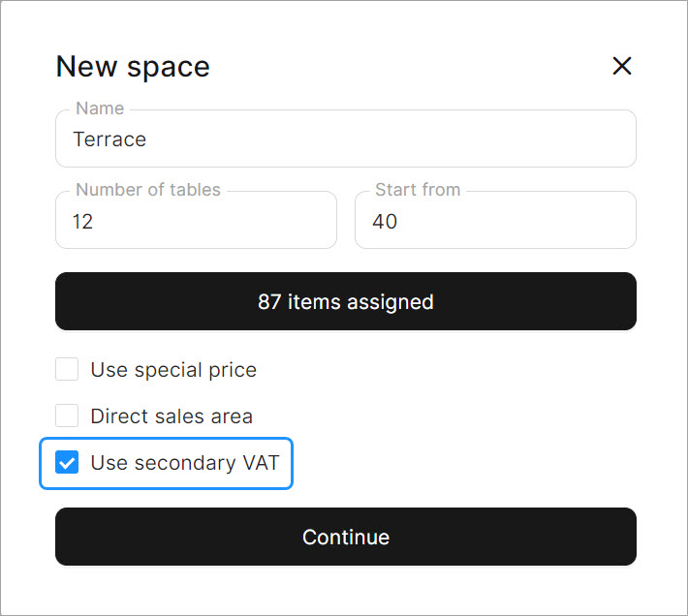The height and width of the screenshot is (616, 688).
Task: Open the 87 items assigned button
Action: point(345,301)
